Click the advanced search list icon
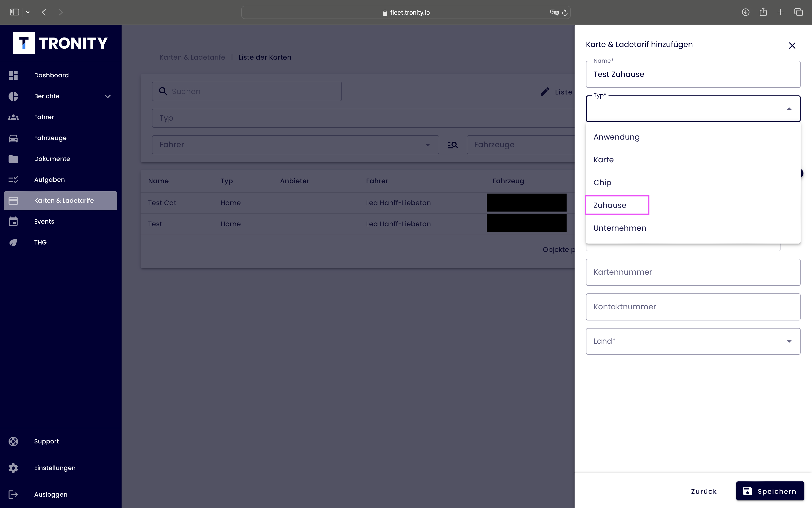812x508 pixels. coord(453,145)
